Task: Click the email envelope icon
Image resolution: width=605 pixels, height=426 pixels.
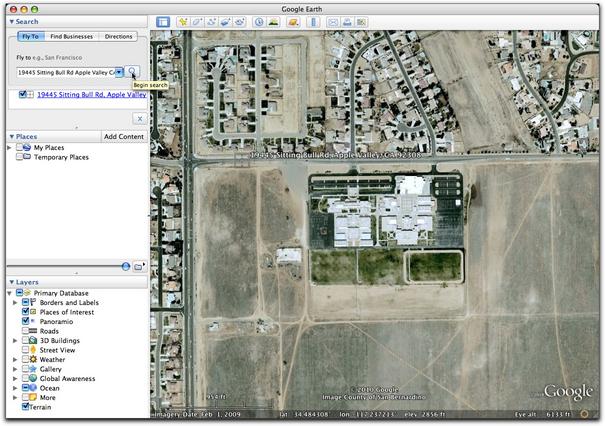Action: pyautogui.click(x=333, y=22)
